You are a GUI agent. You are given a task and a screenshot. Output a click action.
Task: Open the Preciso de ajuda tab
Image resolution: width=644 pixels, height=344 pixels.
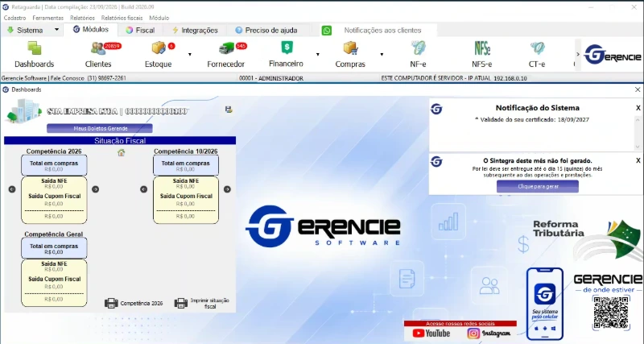click(266, 30)
